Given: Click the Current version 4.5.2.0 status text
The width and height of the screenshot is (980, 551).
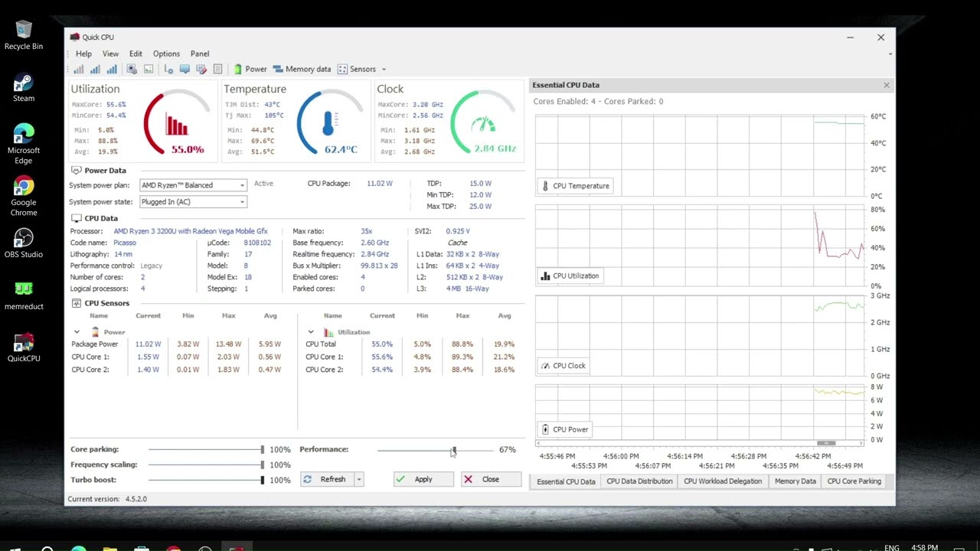Looking at the screenshot, I should click(107, 499).
